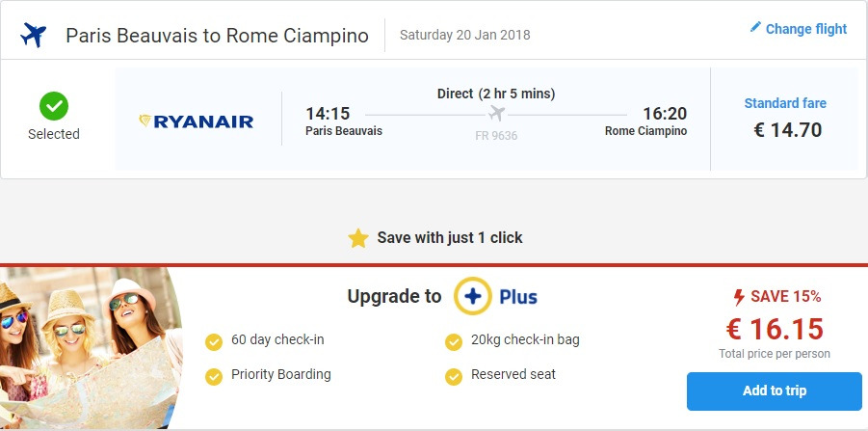The height and width of the screenshot is (431, 868).
Task: Click the pencil edit icon
Action: tap(755, 28)
